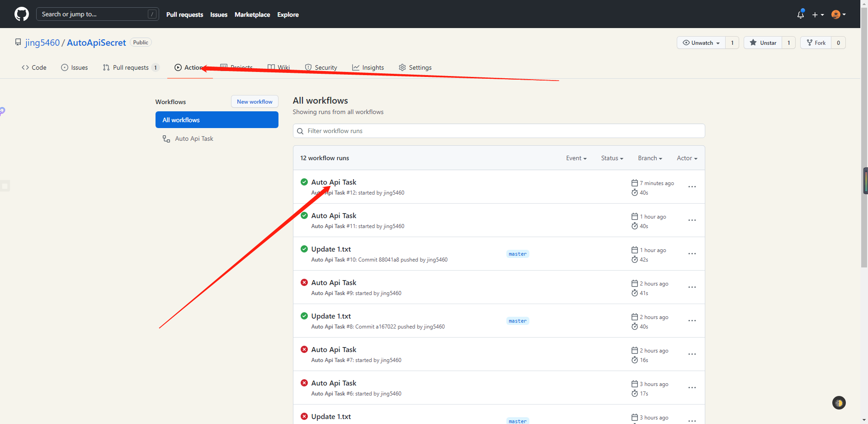
Task: Open the notifications bell
Action: point(801,14)
